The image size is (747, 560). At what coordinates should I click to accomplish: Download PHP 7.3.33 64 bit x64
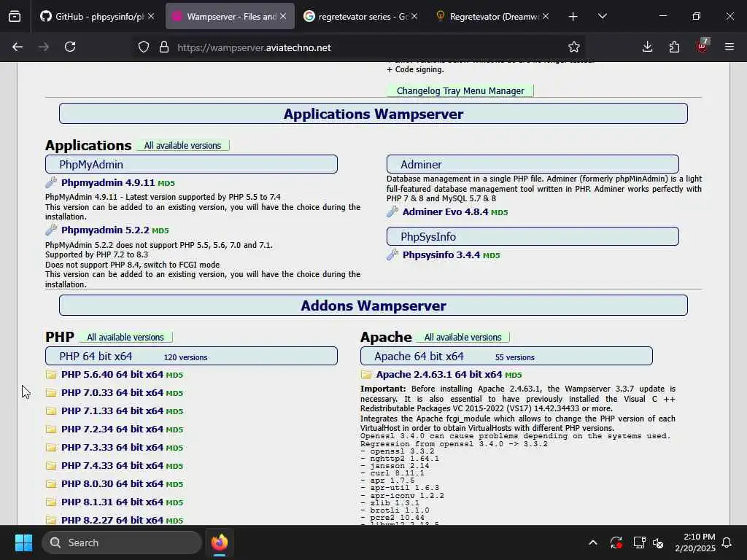coord(112,448)
